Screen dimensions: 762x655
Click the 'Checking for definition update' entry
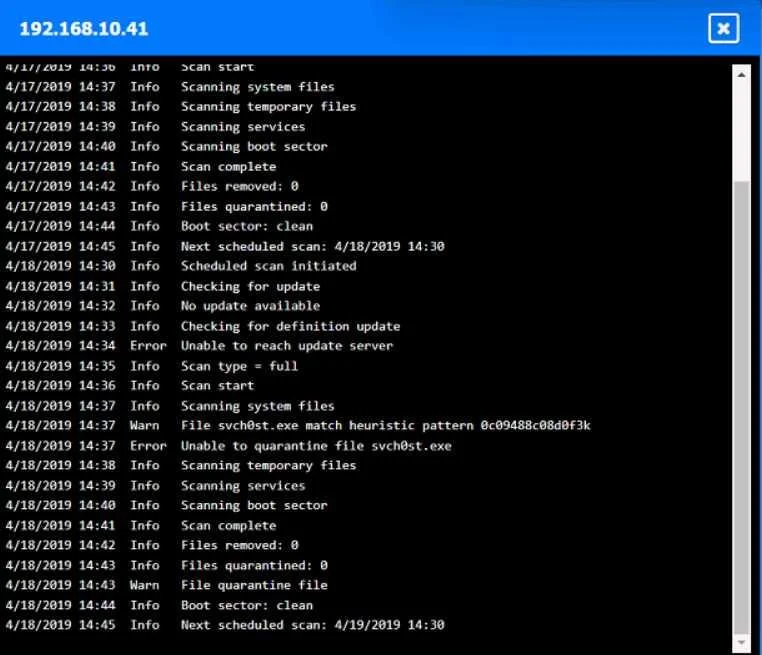203,326
